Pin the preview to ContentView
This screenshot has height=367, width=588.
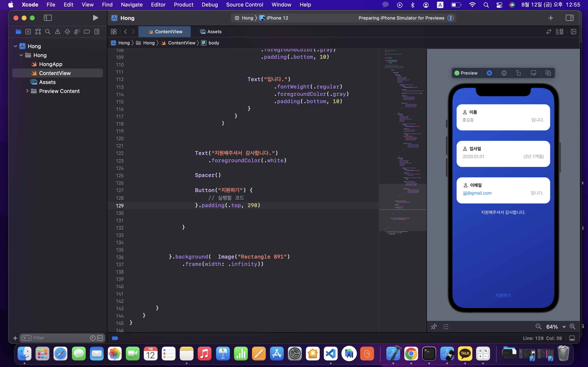434,326
